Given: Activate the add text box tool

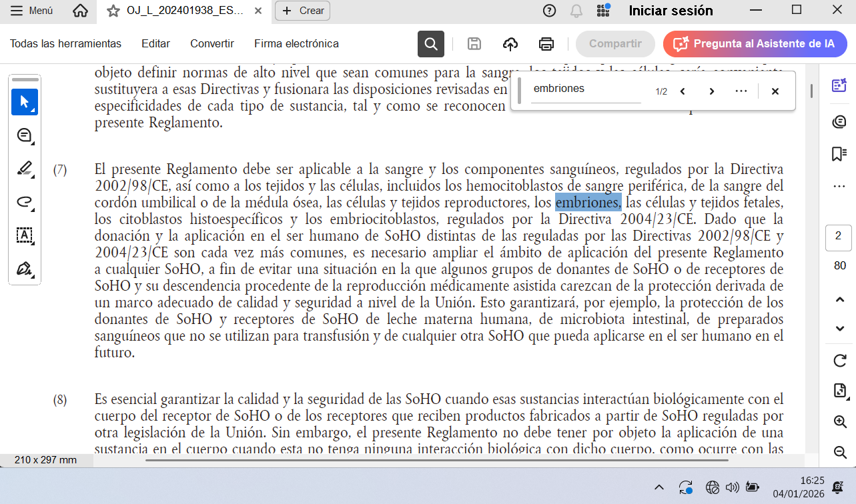Looking at the screenshot, I should pos(25,235).
